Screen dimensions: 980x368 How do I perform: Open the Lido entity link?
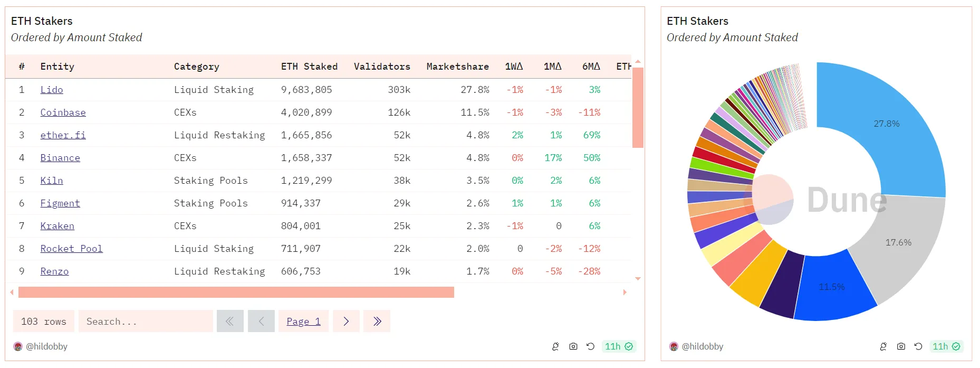coord(52,90)
